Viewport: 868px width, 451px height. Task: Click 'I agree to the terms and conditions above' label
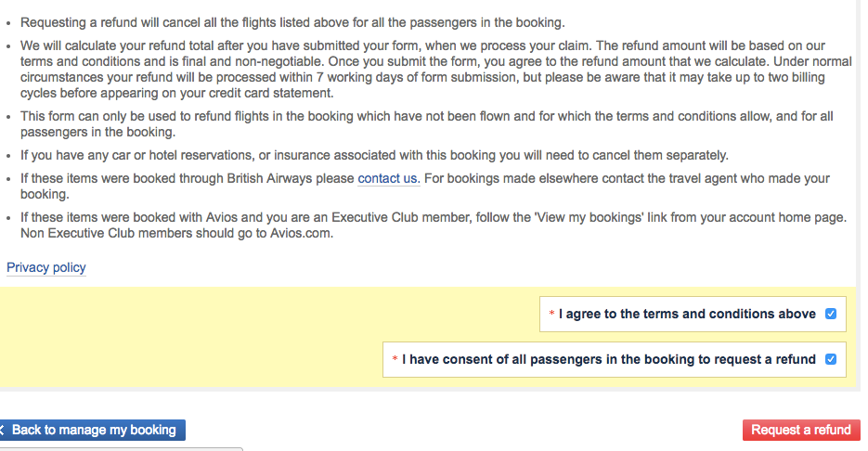click(x=687, y=314)
